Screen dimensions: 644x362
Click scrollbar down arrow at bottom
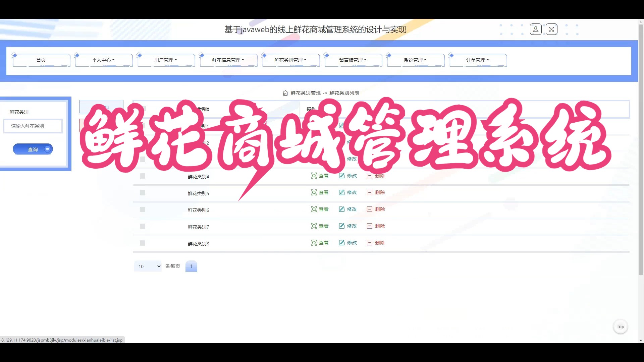[x=641, y=340]
